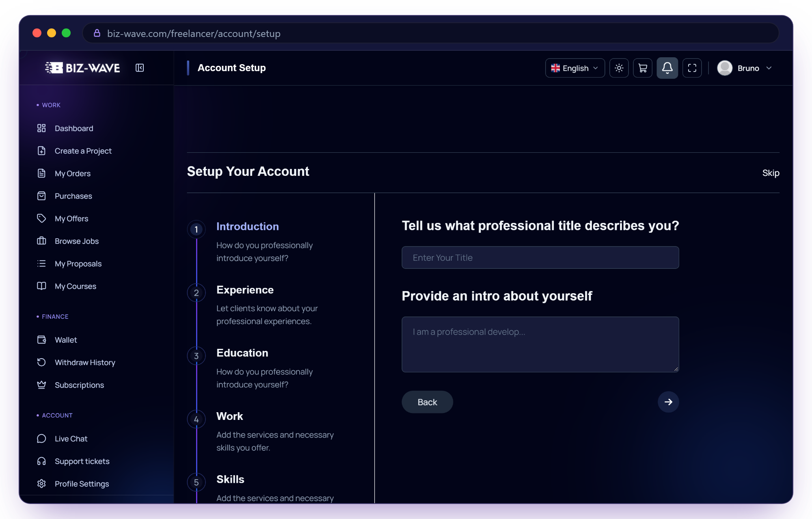
Task: Open the English language dropdown
Action: [x=574, y=68]
